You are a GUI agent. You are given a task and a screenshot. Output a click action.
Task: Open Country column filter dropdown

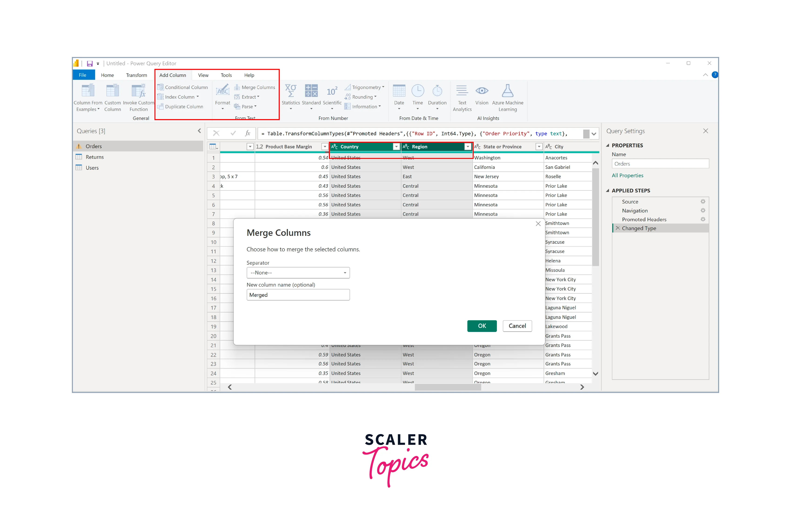(396, 147)
